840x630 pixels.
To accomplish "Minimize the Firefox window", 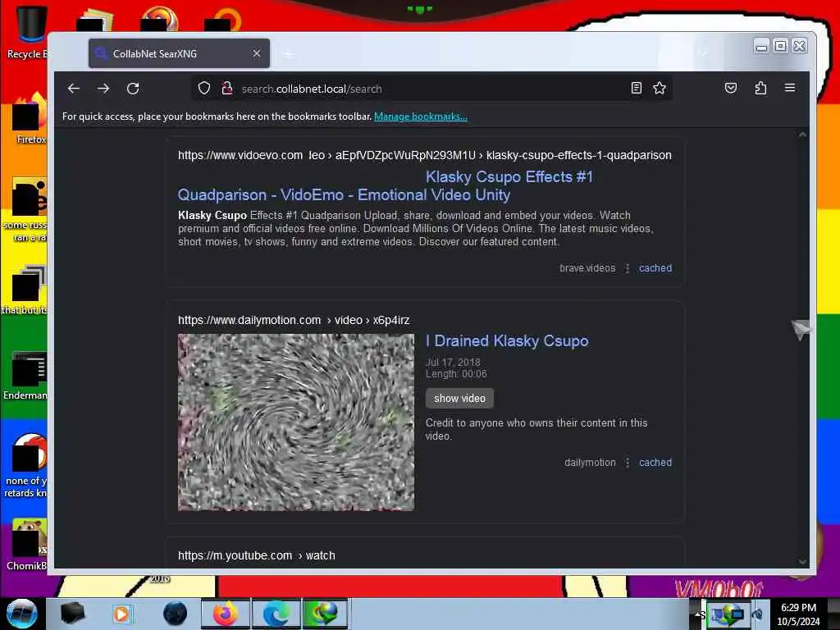I will click(761, 47).
